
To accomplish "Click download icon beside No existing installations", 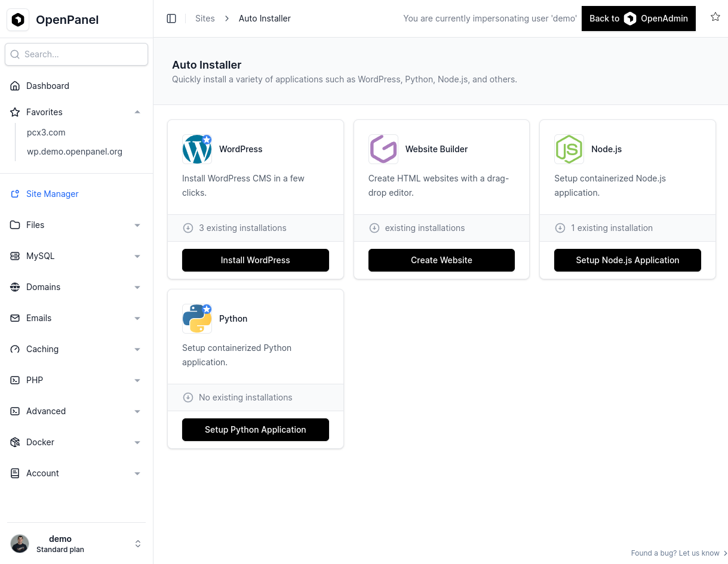I will pyautogui.click(x=188, y=397).
